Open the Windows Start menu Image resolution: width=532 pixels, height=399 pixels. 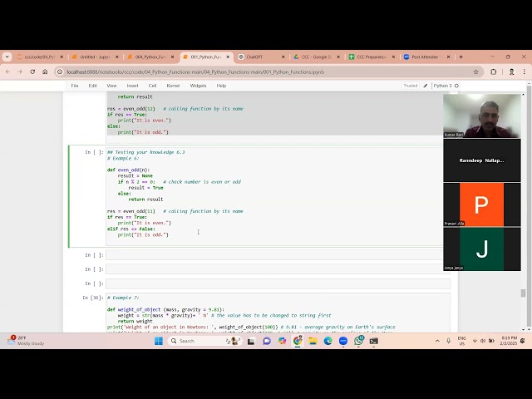pyautogui.click(x=159, y=341)
